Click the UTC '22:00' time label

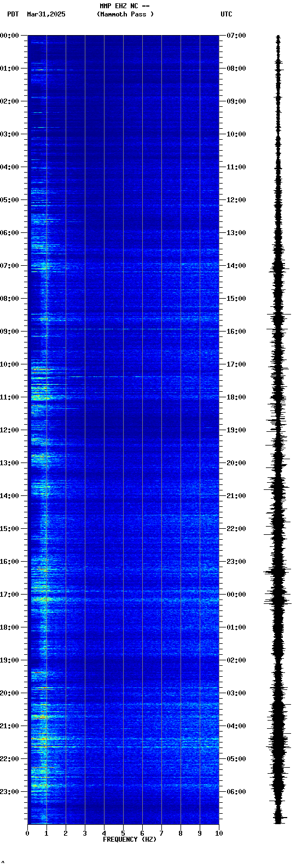236,529
